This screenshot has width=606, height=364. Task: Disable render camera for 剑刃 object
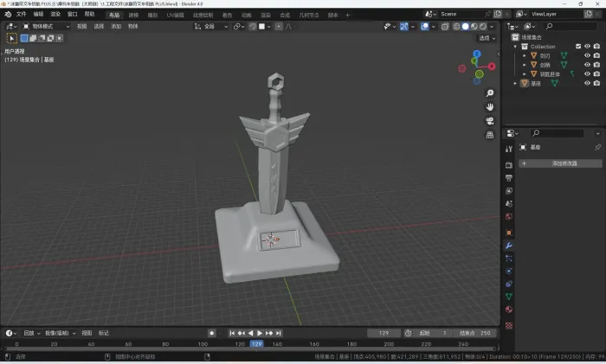click(597, 55)
